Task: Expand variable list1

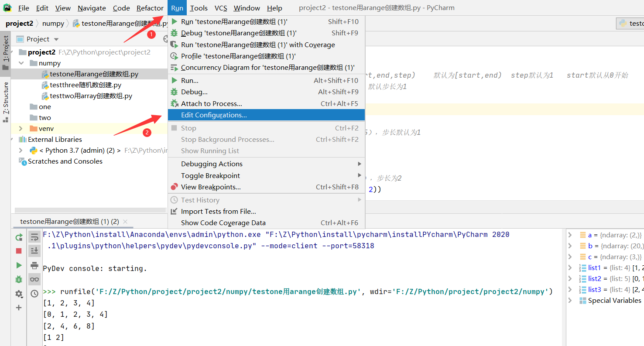Action: pyautogui.click(x=570, y=267)
